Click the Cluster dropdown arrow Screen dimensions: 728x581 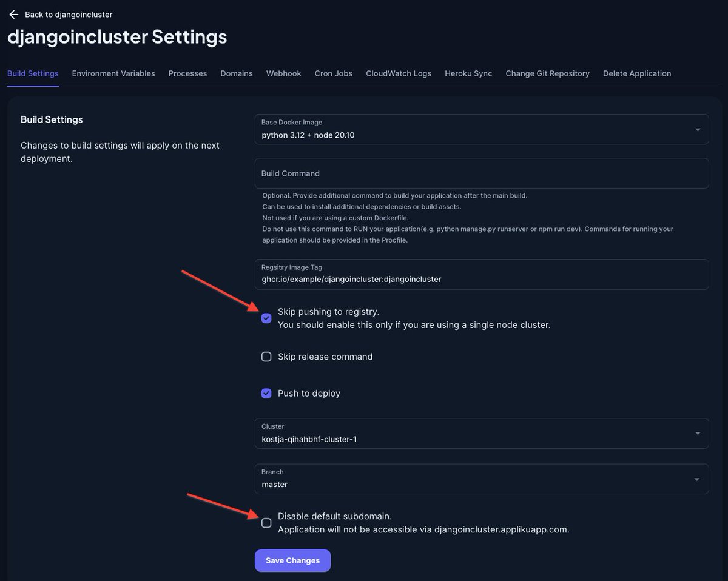point(698,434)
